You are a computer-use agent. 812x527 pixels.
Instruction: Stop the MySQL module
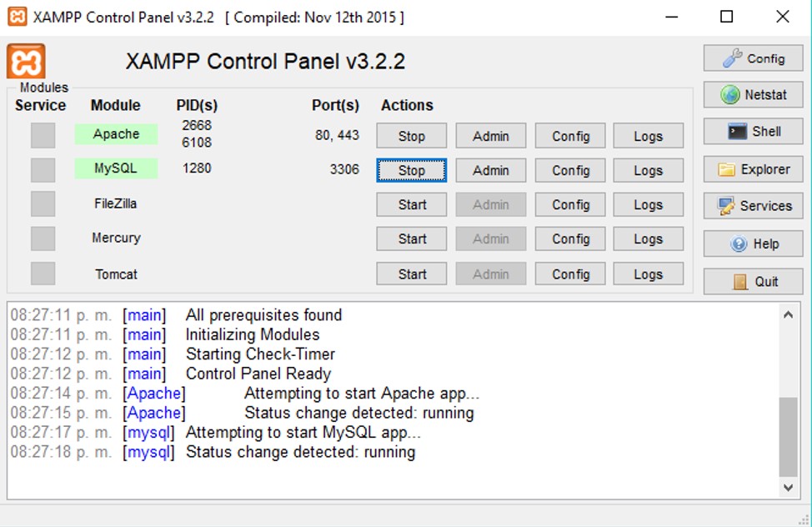coord(411,170)
